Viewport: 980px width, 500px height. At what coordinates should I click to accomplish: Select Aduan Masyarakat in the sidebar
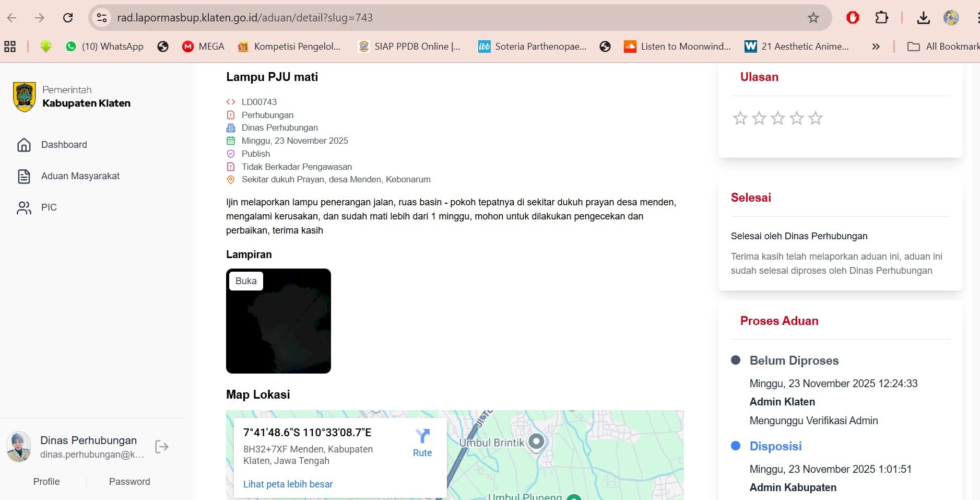point(80,176)
